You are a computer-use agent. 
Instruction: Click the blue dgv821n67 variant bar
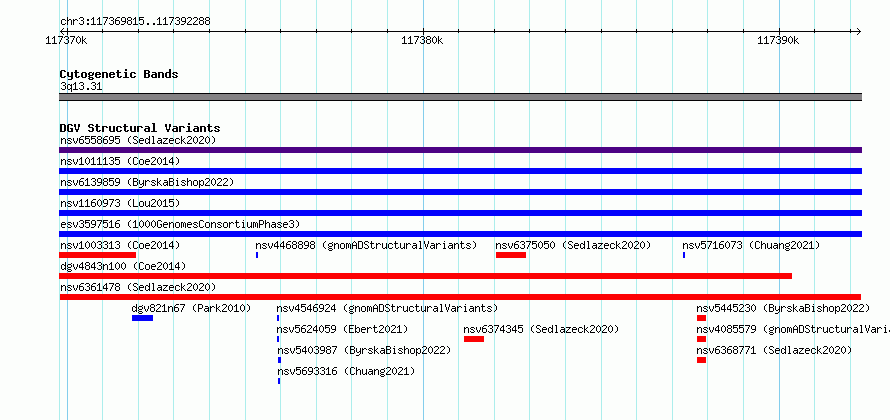(142, 318)
